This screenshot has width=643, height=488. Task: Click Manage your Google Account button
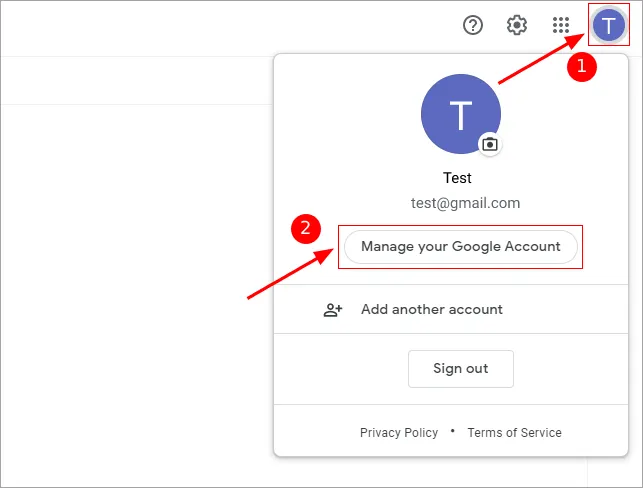point(461,247)
